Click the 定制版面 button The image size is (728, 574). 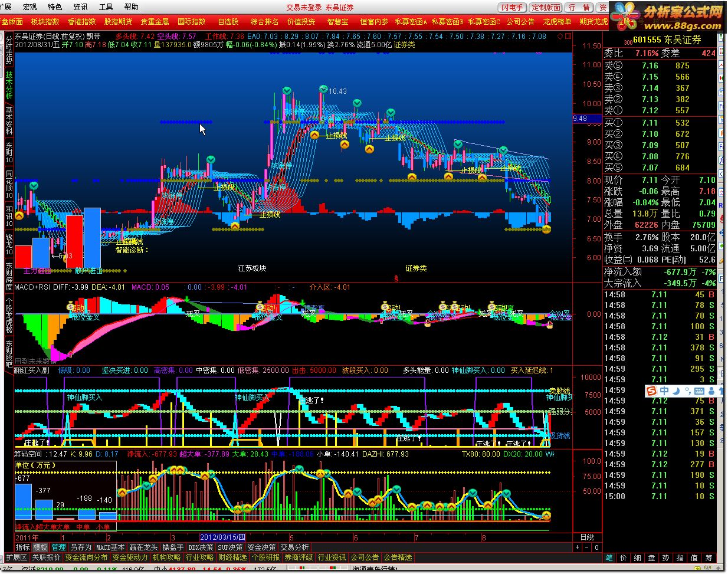click(x=546, y=7)
